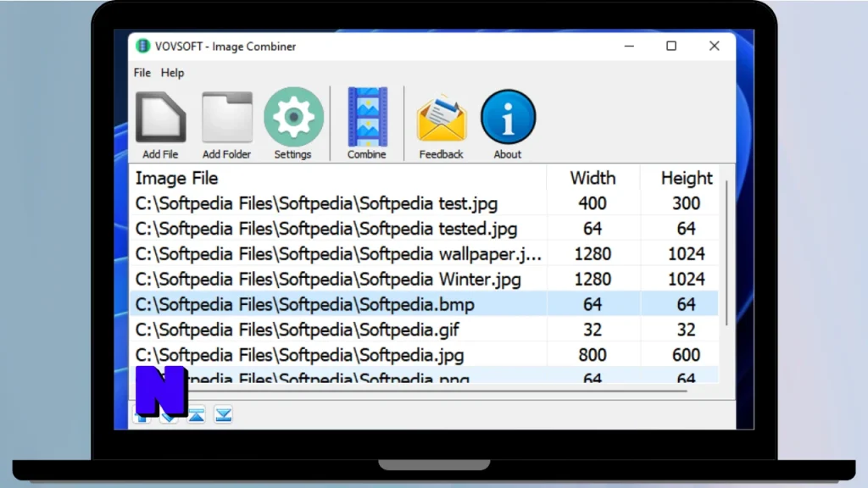Click height value 600 of Softpedia.jpg
This screenshot has width=868, height=488.
click(x=686, y=355)
